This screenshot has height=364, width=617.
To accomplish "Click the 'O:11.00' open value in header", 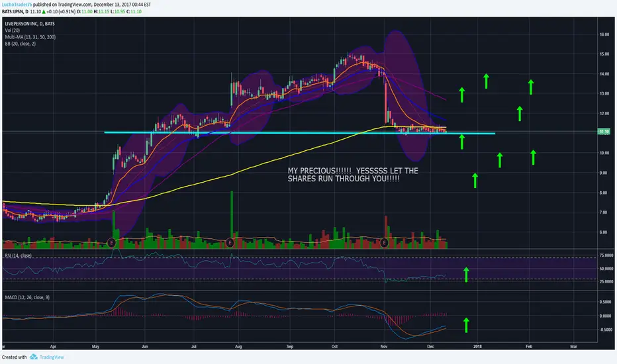I will tap(84, 12).
